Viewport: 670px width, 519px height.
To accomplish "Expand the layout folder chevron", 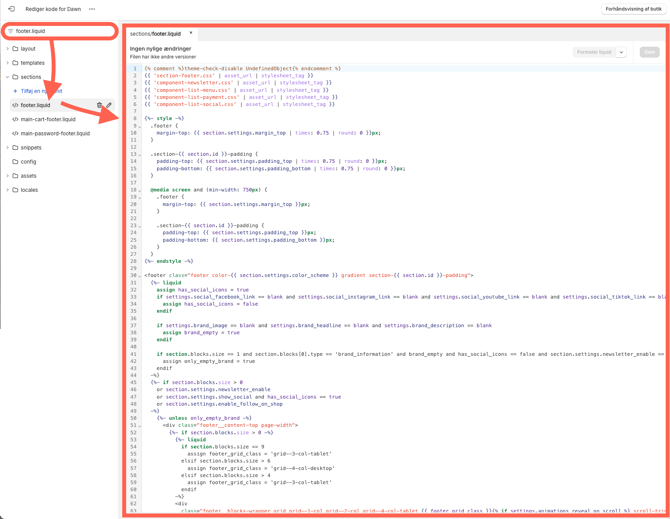I will 7,49.
